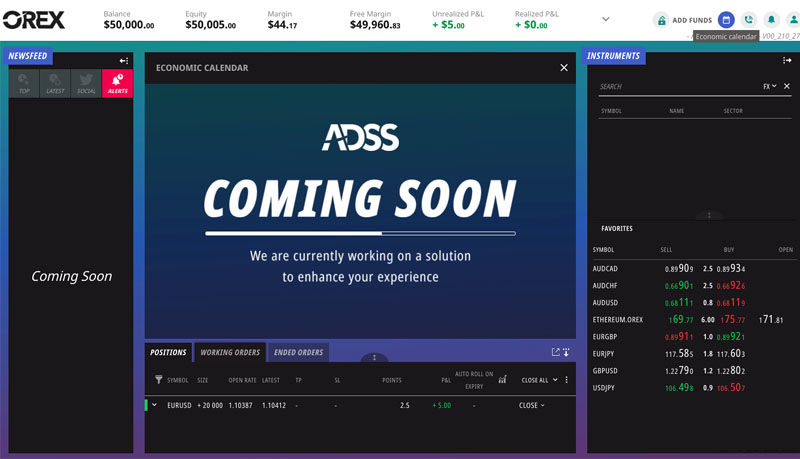Click the AUDCHF sell price
Image resolution: width=800 pixels, height=459 pixels.
[679, 286]
